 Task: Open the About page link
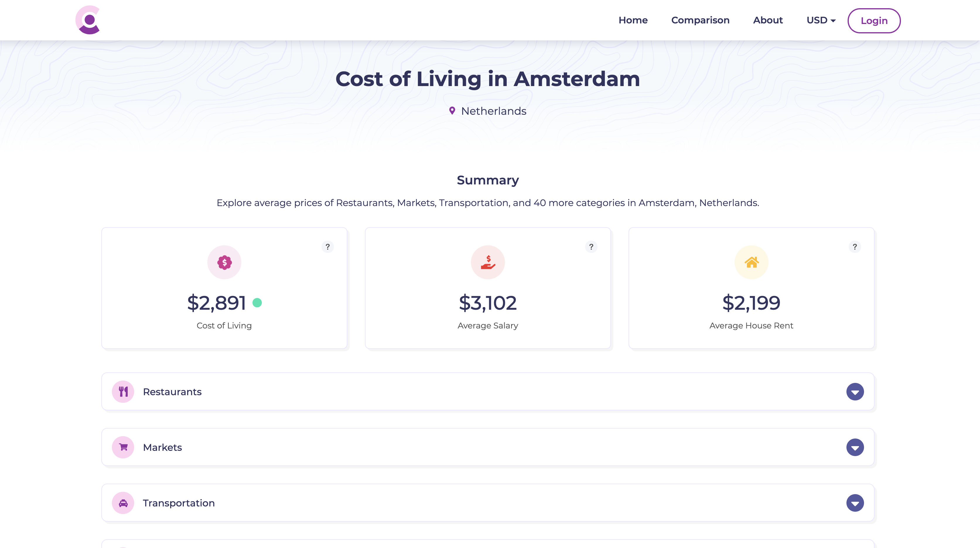pyautogui.click(x=768, y=20)
